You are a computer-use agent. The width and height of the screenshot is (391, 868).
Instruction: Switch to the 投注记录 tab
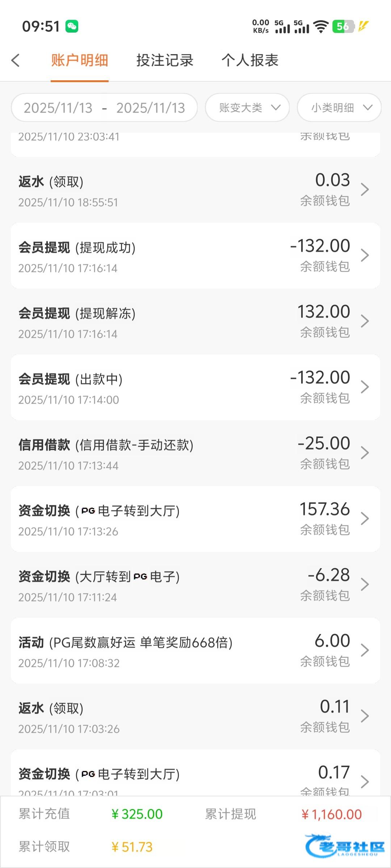click(165, 60)
